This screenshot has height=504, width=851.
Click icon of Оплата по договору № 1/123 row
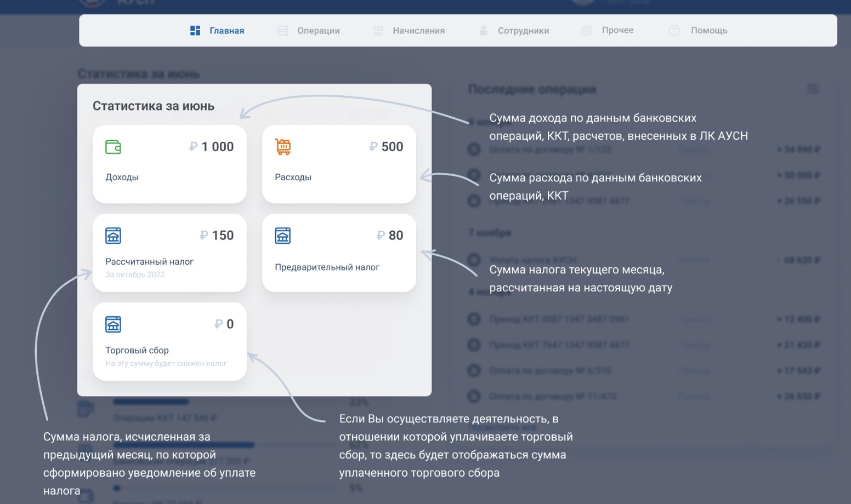coord(474,149)
